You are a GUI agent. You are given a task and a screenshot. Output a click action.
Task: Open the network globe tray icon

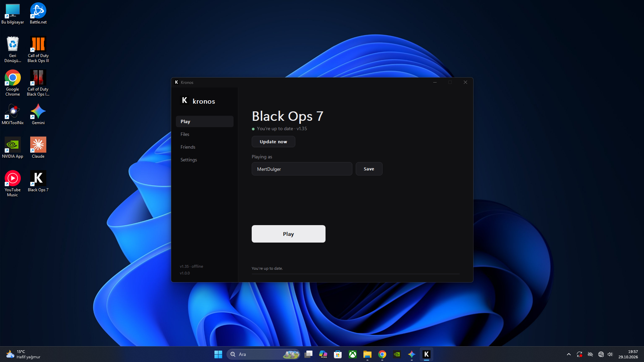[x=601, y=354]
